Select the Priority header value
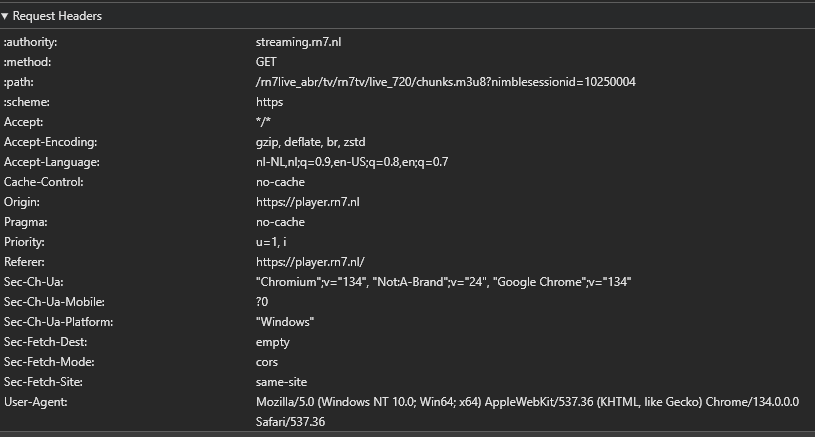Viewport: 815px width, 437px height. [270, 242]
